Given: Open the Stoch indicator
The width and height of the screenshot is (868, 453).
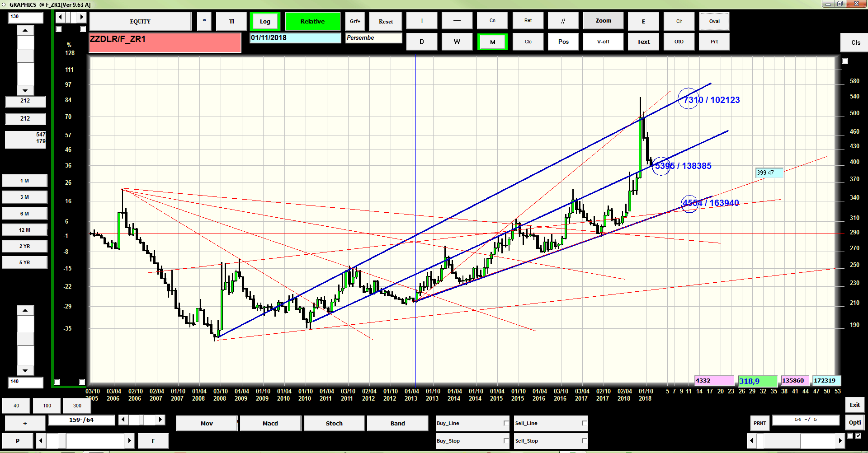Looking at the screenshot, I should point(334,423).
